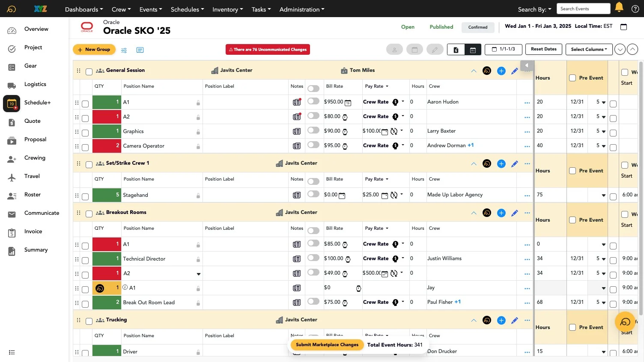Open the Crew menu
Screen dimensions: 644x362
click(x=121, y=9)
